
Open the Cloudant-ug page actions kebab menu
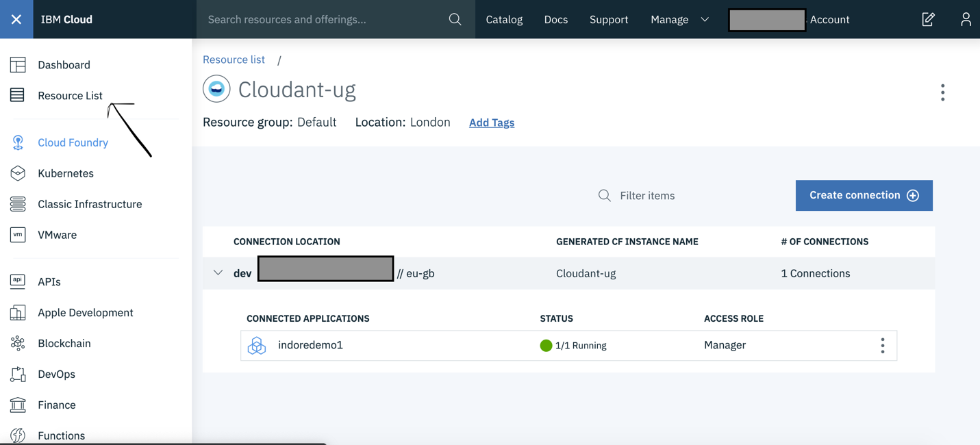pyautogui.click(x=942, y=92)
